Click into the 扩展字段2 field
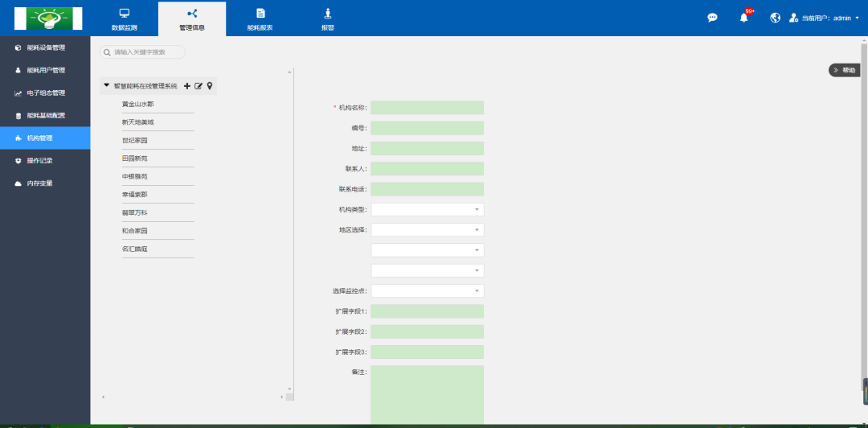Screen dimensions: 868x428 tap(428, 331)
